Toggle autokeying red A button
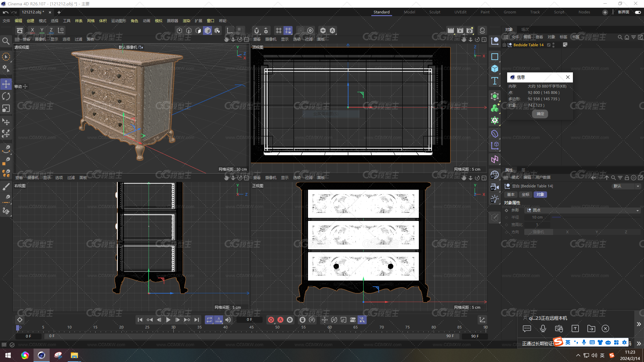 (280, 320)
